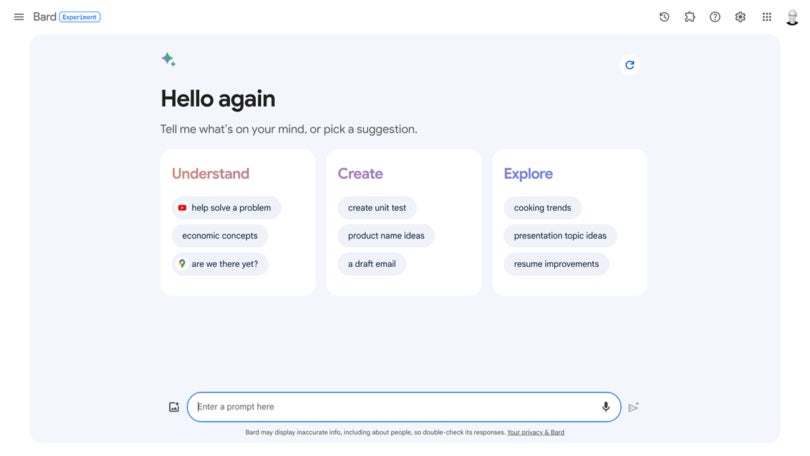810x456 pixels.
Task: Choose the 'product name ideas' suggestion
Action: (x=386, y=235)
